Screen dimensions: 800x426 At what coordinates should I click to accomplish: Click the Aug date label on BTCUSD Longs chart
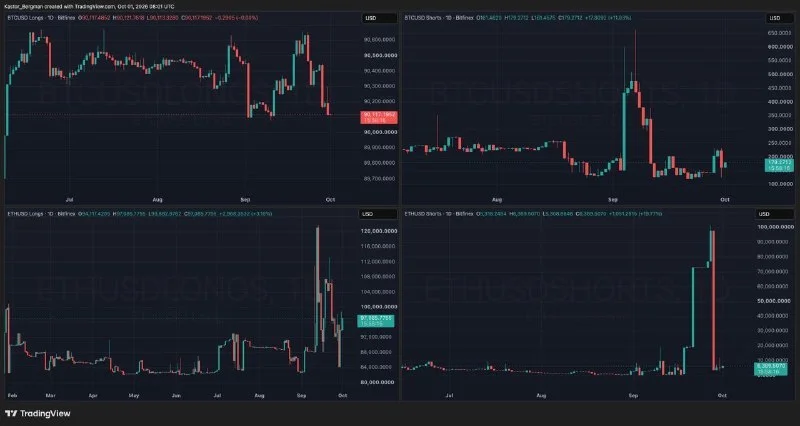tap(158, 199)
